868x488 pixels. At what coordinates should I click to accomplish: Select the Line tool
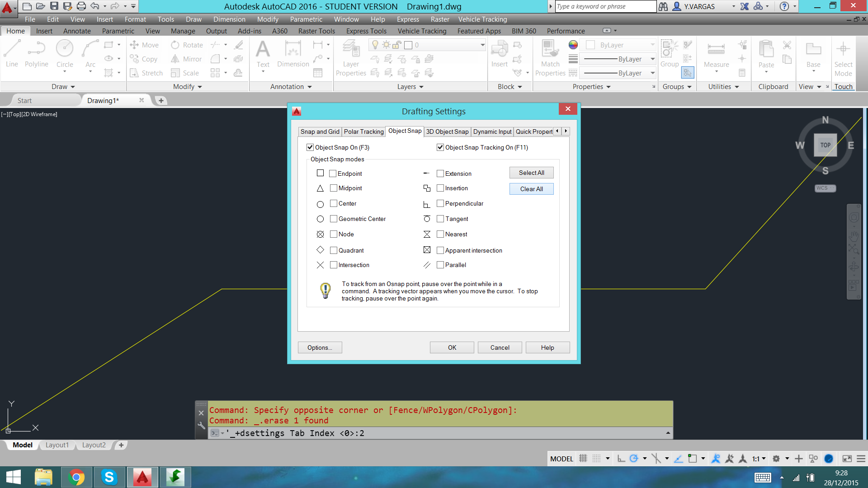point(12,53)
